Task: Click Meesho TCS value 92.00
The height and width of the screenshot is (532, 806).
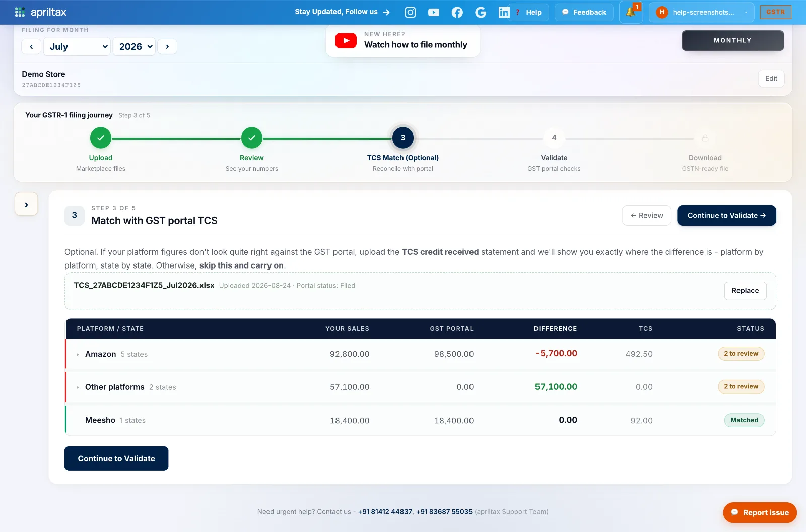Action: 642,421
